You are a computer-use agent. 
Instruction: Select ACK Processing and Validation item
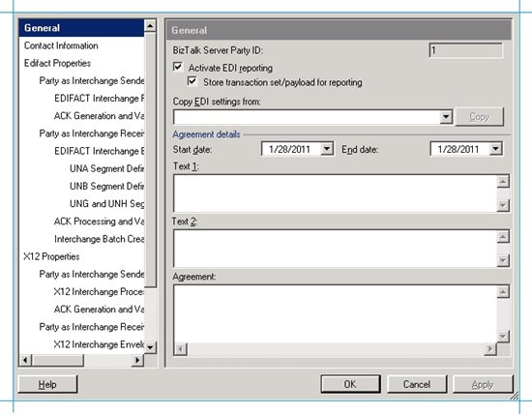tap(99, 222)
